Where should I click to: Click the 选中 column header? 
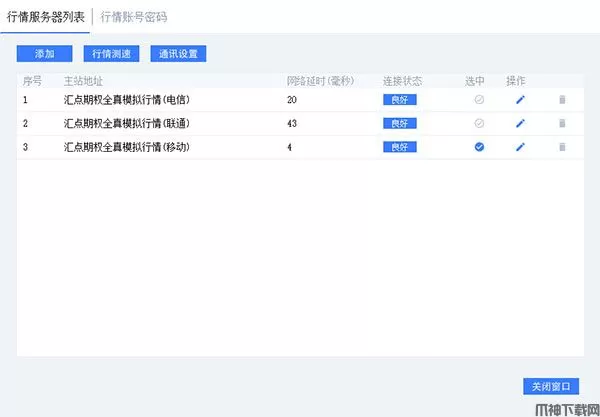coord(474,81)
